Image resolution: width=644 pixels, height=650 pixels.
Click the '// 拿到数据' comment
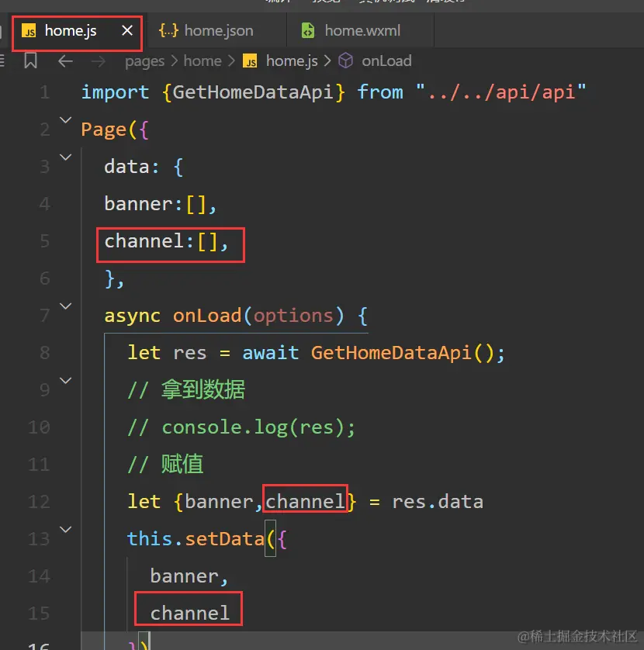click(186, 389)
